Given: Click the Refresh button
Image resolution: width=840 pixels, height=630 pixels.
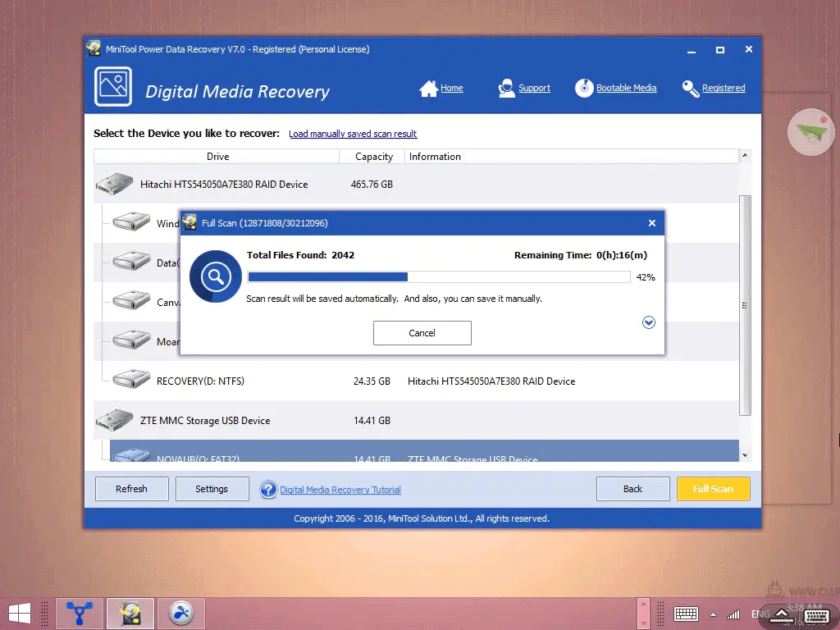Looking at the screenshot, I should click(x=132, y=489).
